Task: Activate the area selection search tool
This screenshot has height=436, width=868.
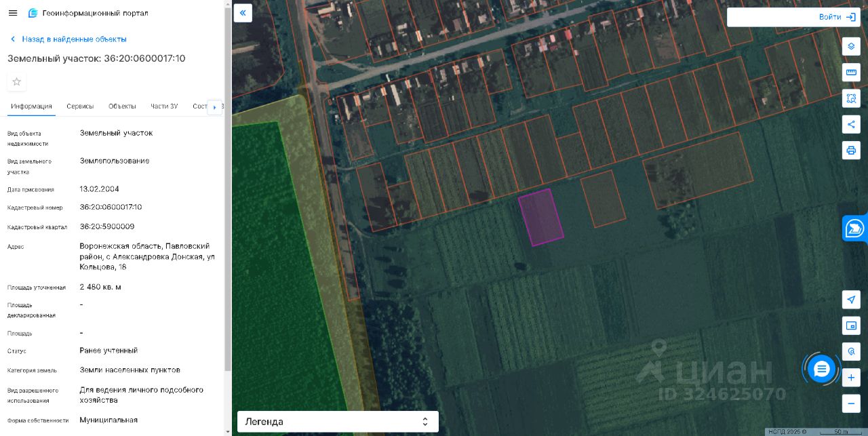Action: [851, 98]
